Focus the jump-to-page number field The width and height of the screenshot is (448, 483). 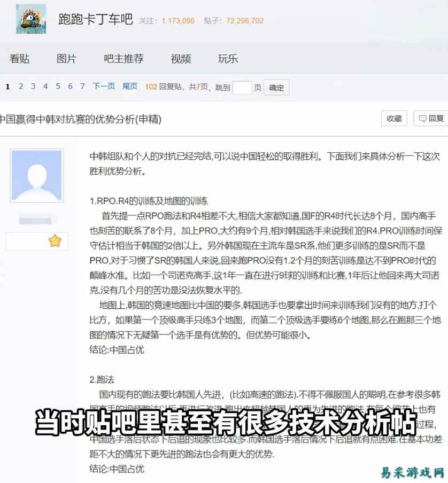click(x=242, y=88)
